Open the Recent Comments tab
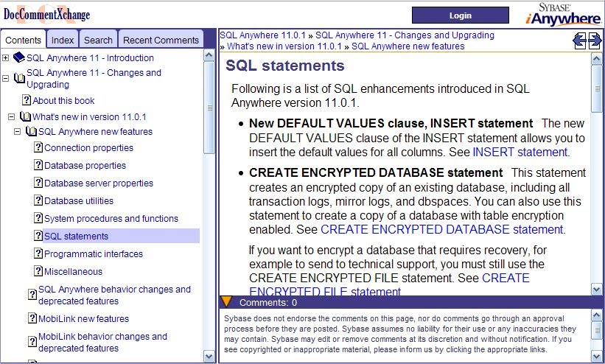 (161, 39)
